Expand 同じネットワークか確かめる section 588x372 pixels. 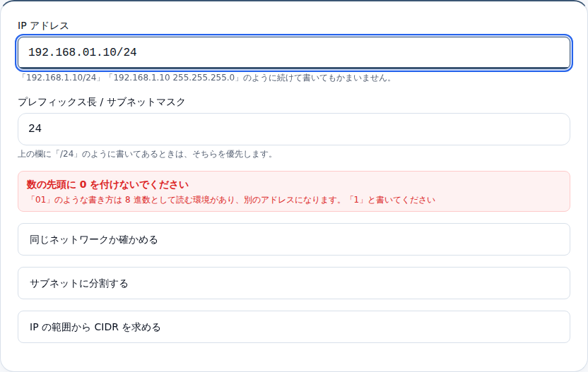pyautogui.click(x=294, y=239)
